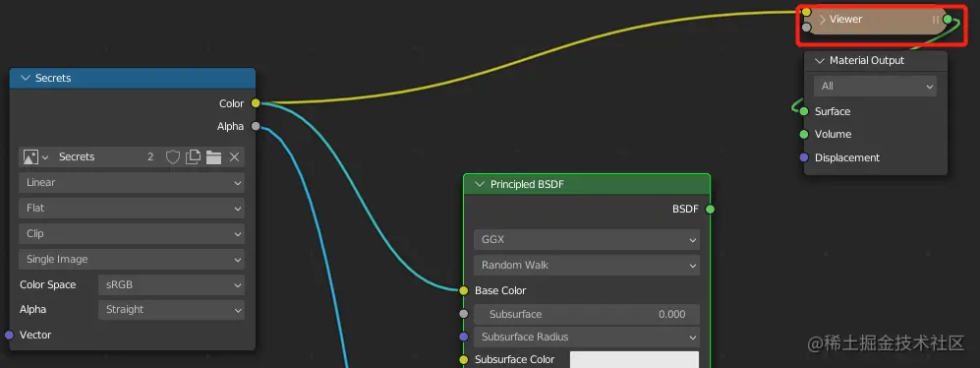The height and width of the screenshot is (368, 980).
Task: Click the Color output socket
Action: click(x=255, y=103)
